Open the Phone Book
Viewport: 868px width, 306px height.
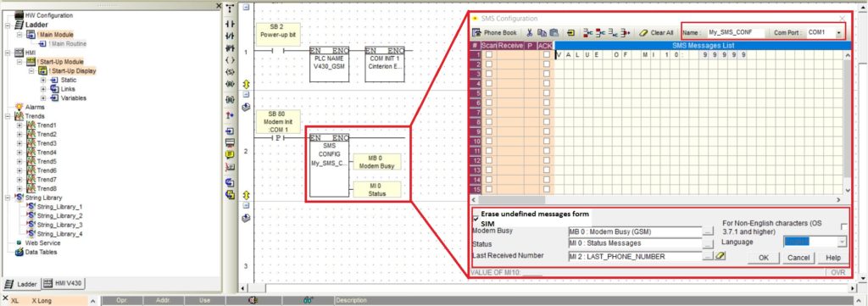tap(494, 33)
